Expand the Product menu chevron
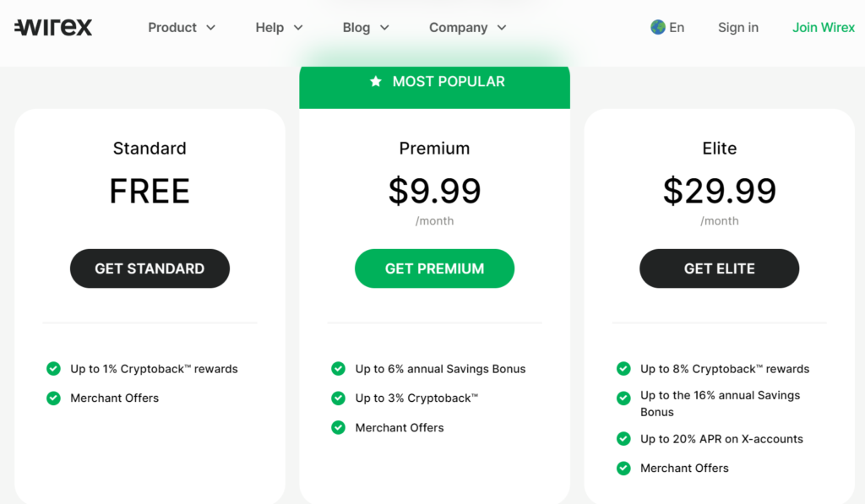The height and width of the screenshot is (504, 865). click(x=210, y=28)
